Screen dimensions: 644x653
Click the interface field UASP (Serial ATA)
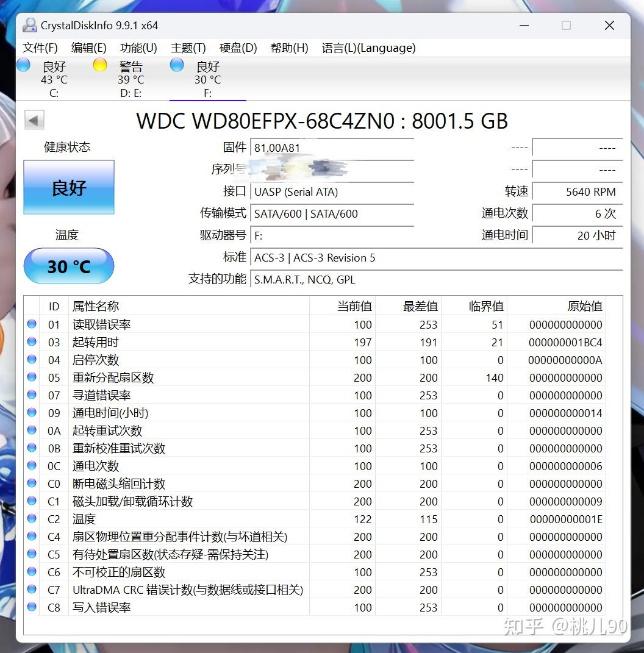pos(332,192)
